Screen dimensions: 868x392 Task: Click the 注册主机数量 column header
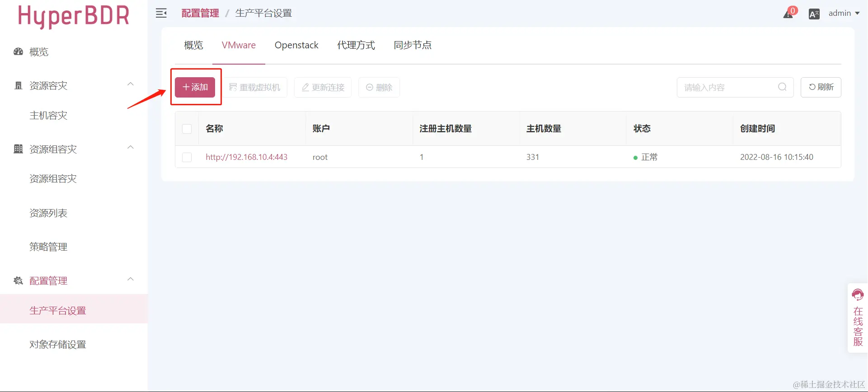click(x=446, y=129)
